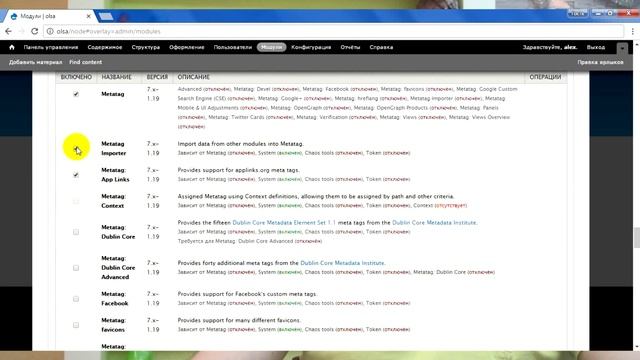Open Dublin Core Metadata Institute link in Advanced row
Viewport: 640px width, 360px height.
[x=342, y=263]
